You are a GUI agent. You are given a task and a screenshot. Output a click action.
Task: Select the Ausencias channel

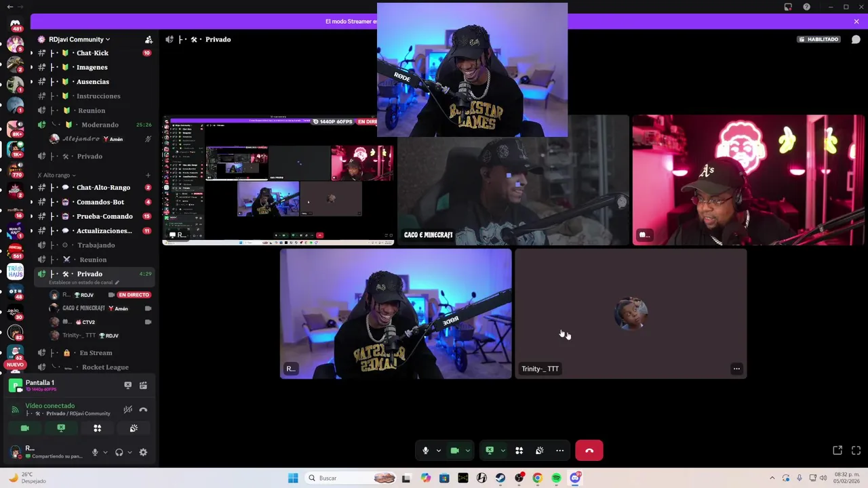[x=92, y=81]
